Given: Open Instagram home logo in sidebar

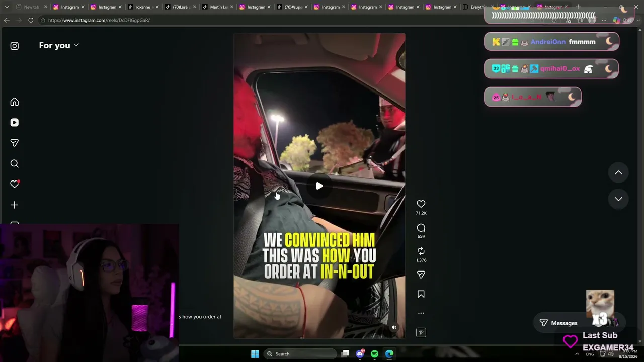Looking at the screenshot, I should 15,46.
